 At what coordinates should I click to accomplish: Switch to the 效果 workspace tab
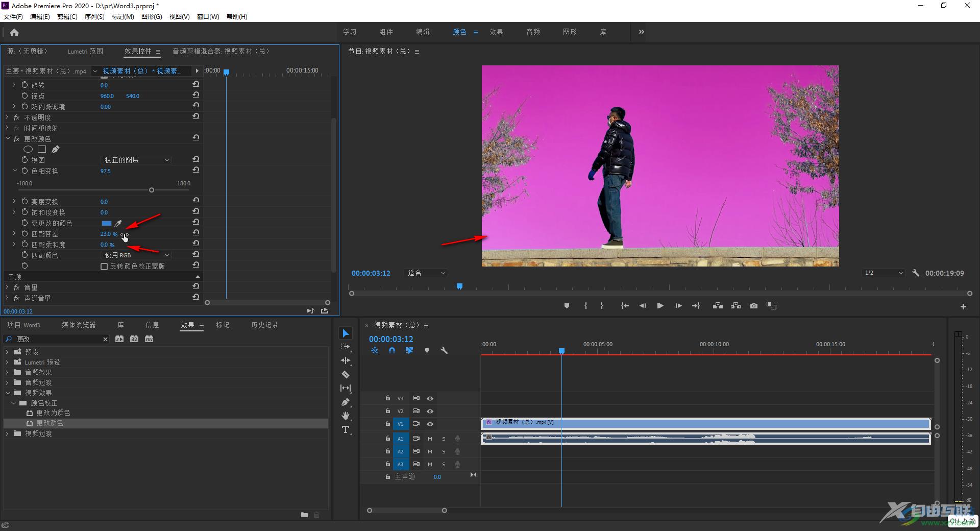coord(496,32)
